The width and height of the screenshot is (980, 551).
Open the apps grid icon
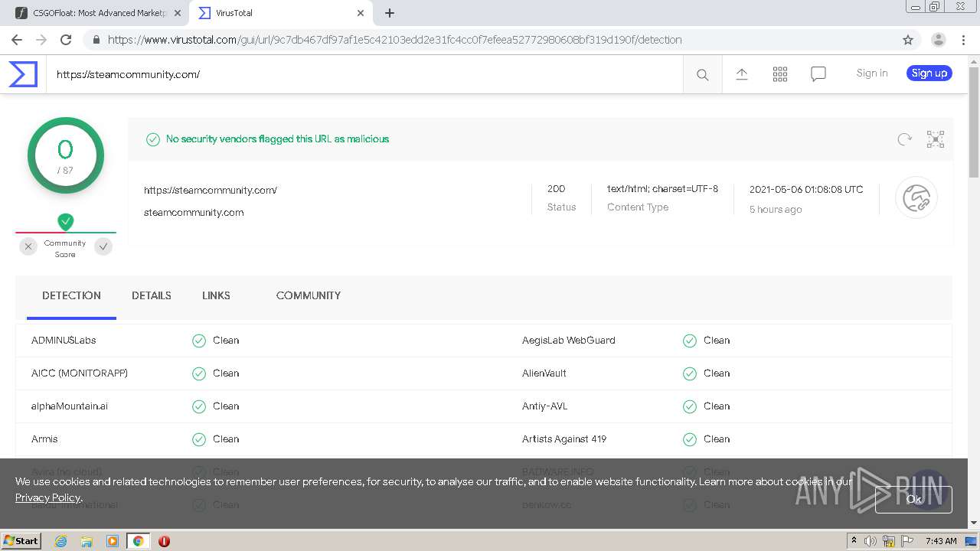click(780, 73)
